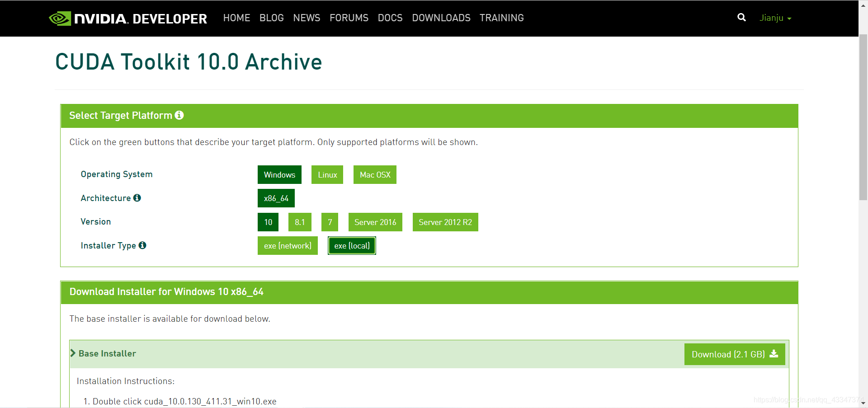The height and width of the screenshot is (408, 868).
Task: Select Windows version 7
Action: click(x=330, y=222)
